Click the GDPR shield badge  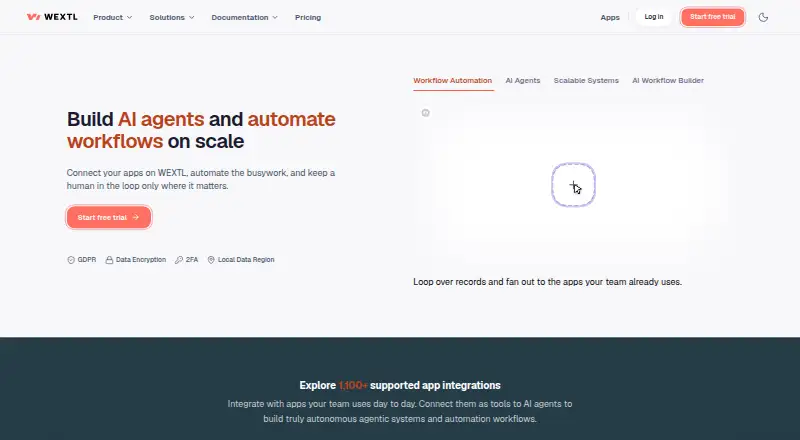click(82, 260)
